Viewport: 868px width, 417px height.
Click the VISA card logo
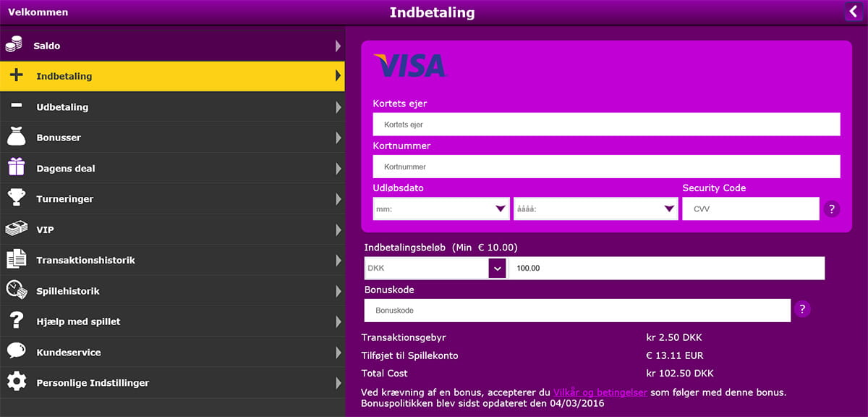pyautogui.click(x=409, y=66)
